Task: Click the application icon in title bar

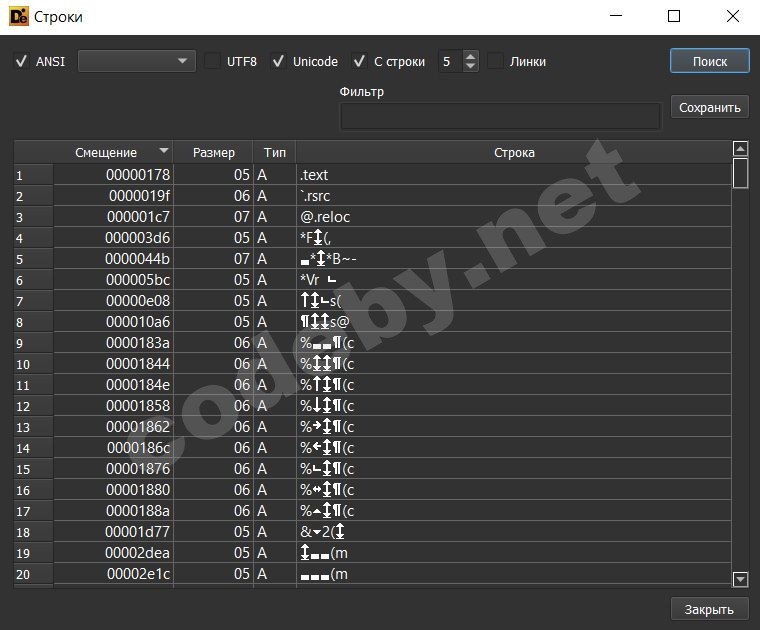Action: (x=18, y=16)
